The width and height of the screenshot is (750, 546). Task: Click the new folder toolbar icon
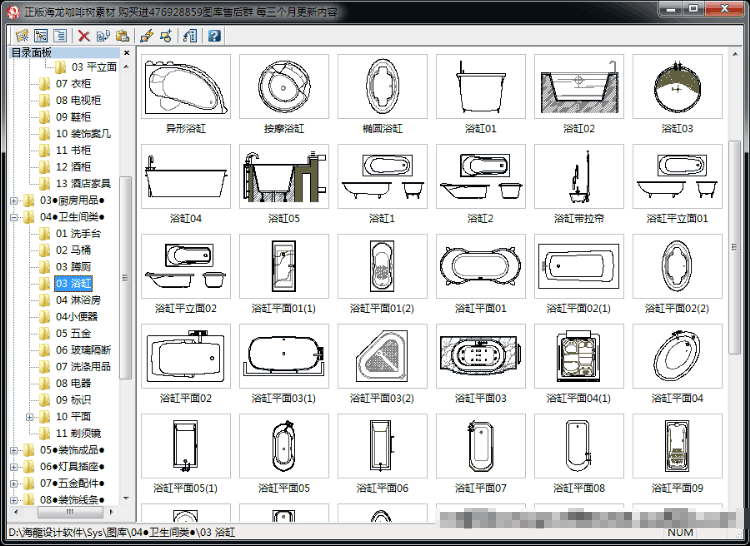click(22, 36)
